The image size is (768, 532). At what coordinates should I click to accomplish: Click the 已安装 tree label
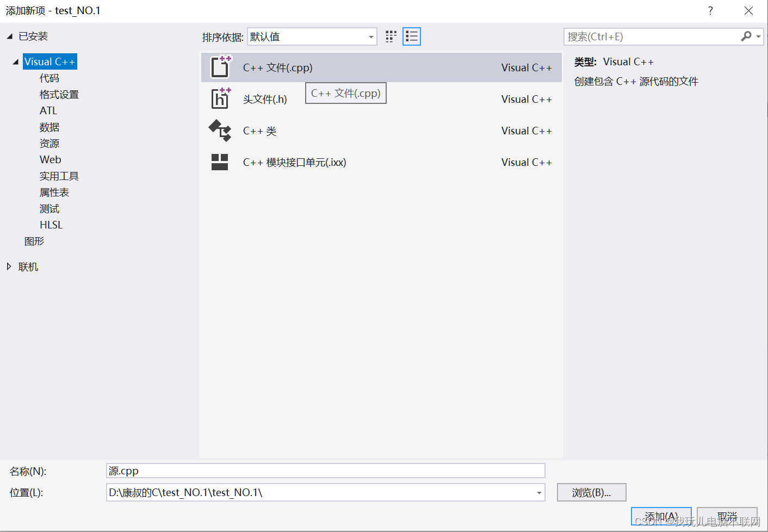point(33,36)
